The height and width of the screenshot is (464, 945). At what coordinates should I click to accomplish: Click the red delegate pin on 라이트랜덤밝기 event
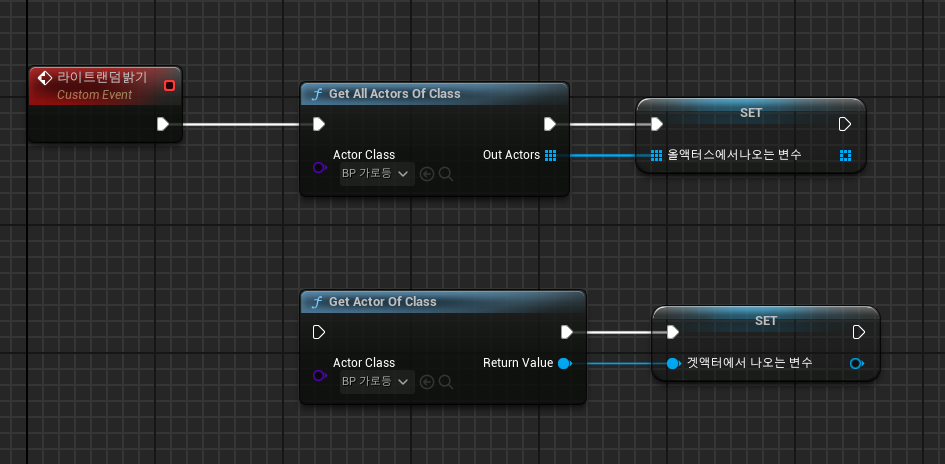click(169, 86)
